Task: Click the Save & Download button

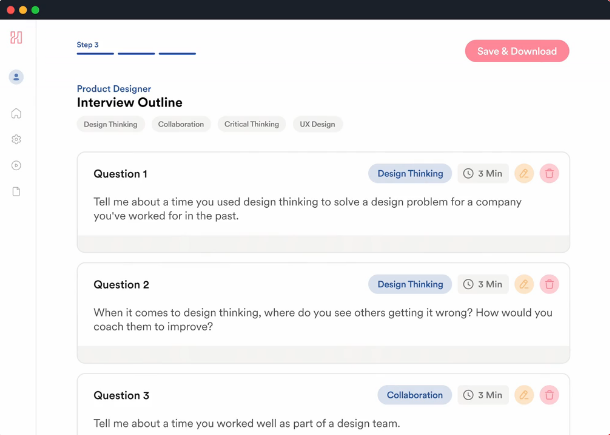Action: coord(516,51)
